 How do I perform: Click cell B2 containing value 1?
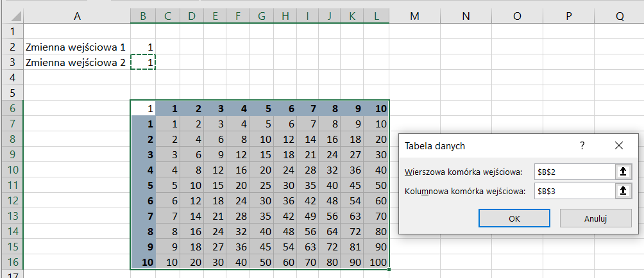(x=143, y=47)
